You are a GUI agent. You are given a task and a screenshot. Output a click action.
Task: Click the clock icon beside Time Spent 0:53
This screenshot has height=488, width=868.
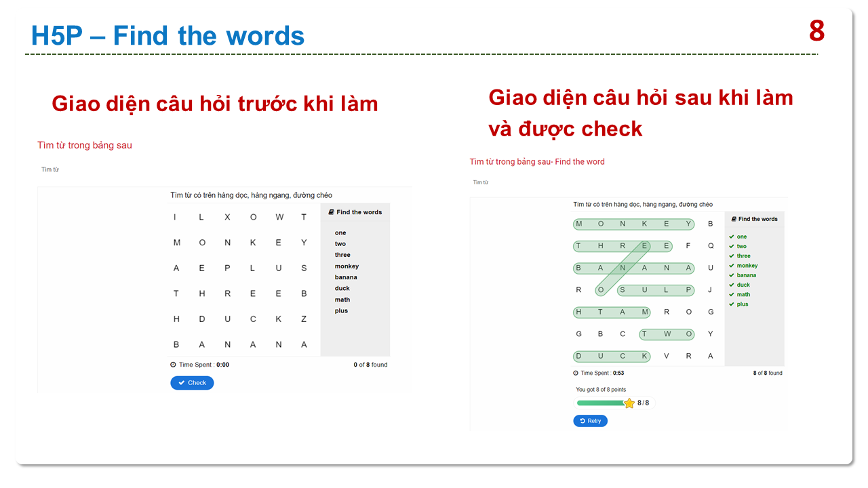[x=576, y=373]
